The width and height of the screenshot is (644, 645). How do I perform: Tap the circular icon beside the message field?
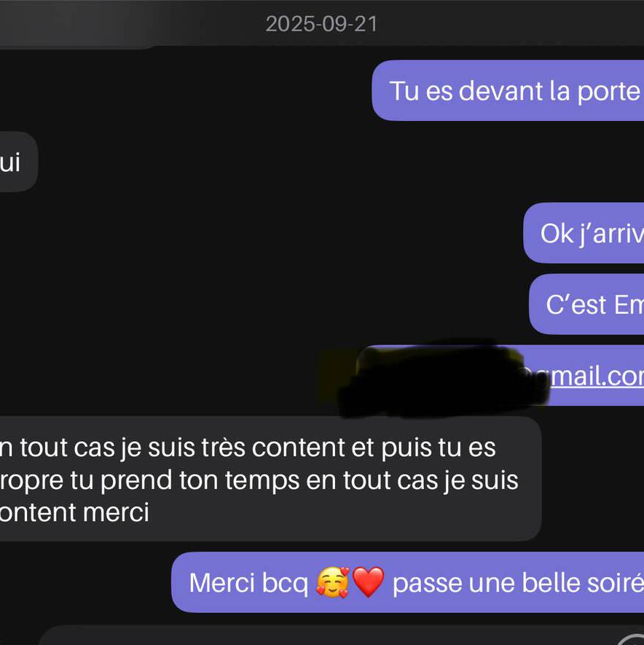632,640
